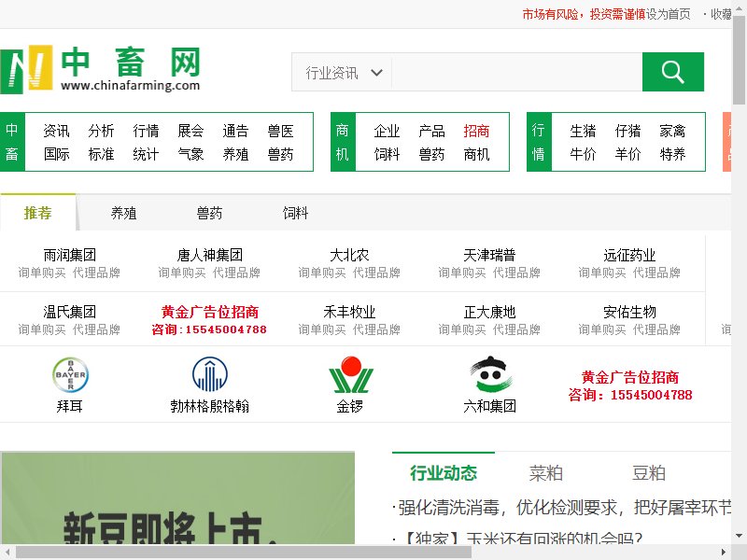Open 饲料 in the 商机 menu
Screen dimensions: 747x560
387,154
